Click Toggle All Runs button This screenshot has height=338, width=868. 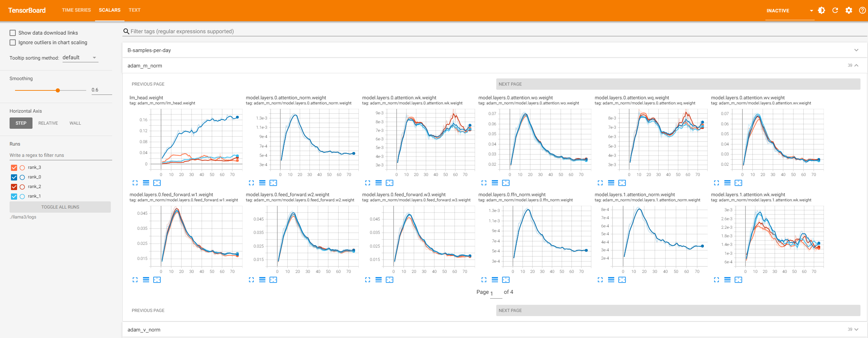coord(60,207)
